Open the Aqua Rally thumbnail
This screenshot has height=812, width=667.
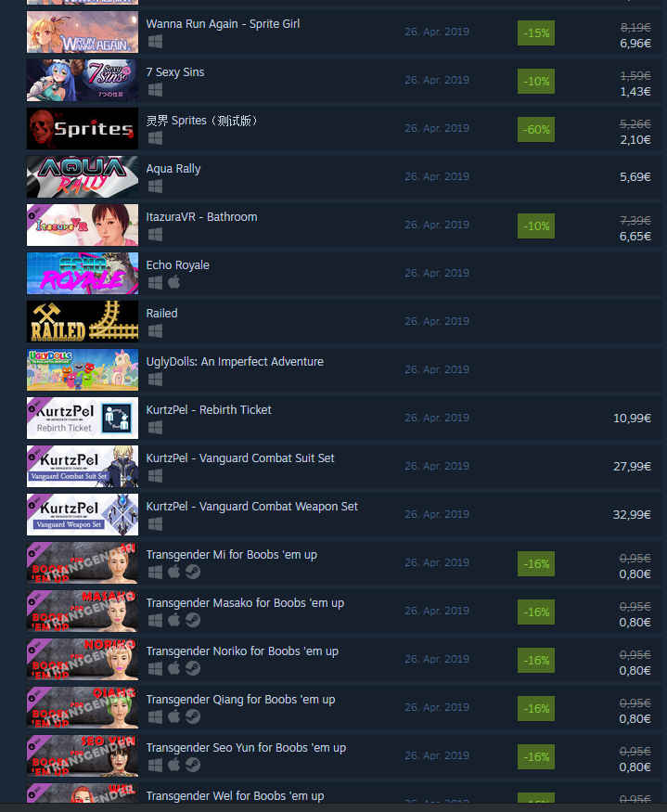pos(83,176)
